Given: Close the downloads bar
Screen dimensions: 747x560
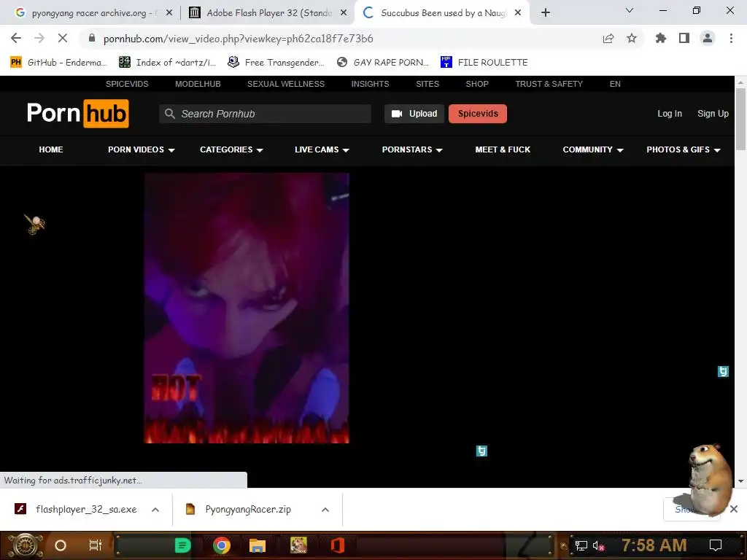Looking at the screenshot, I should [734, 509].
